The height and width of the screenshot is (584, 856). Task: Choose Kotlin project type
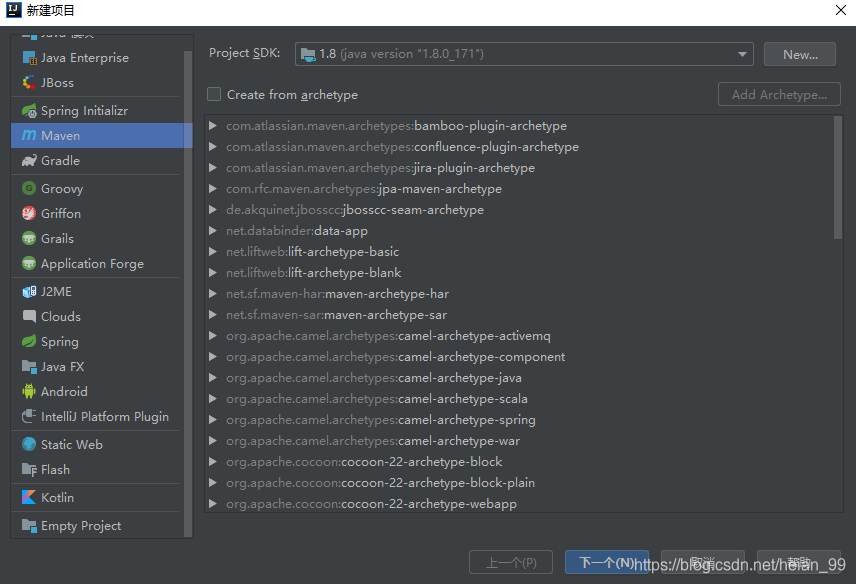[x=98, y=497]
